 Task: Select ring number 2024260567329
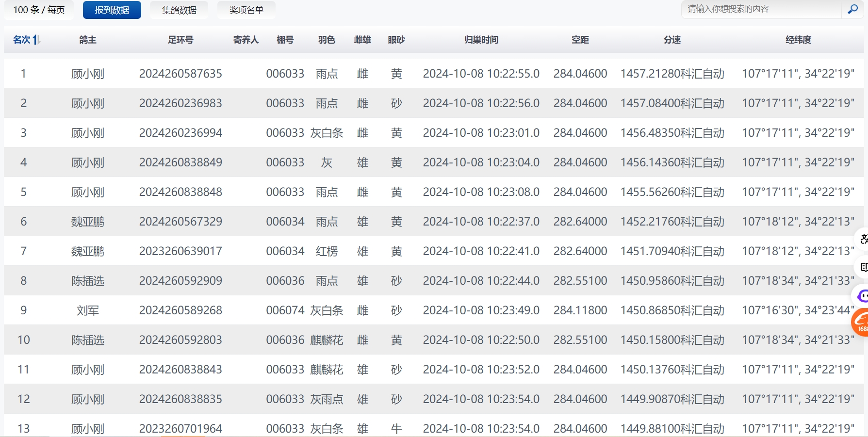tap(180, 222)
